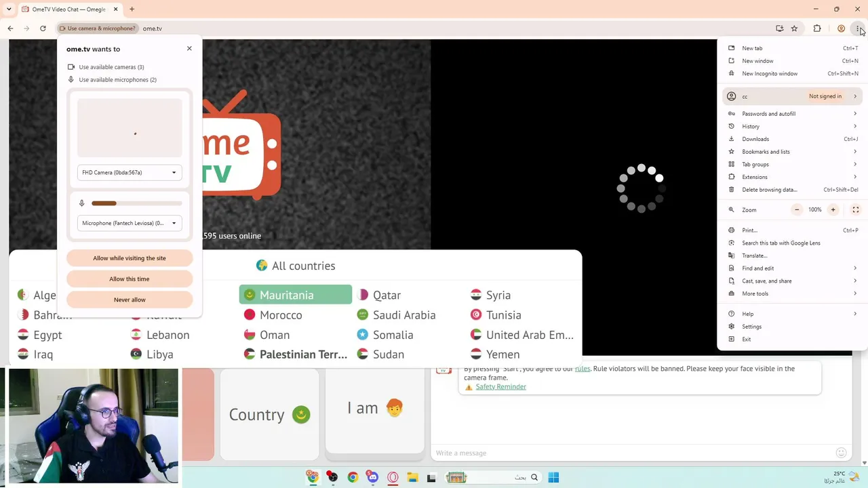Zoom in with the plus button
The image size is (868, 488).
click(833, 210)
